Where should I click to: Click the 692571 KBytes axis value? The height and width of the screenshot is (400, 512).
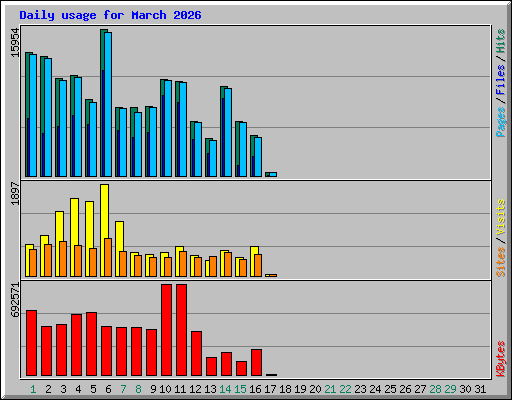click(15, 300)
